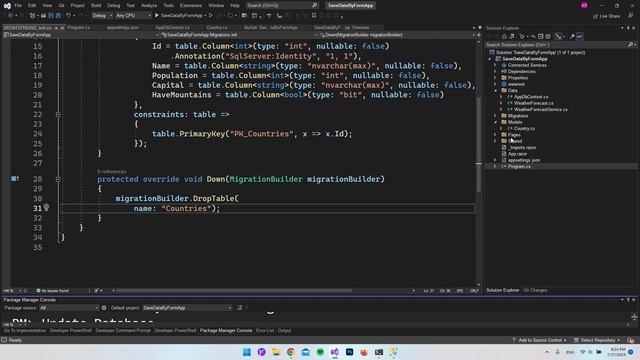640x360 pixels.
Task: Click the editor horizontal scrollbar
Action: click(x=234, y=291)
